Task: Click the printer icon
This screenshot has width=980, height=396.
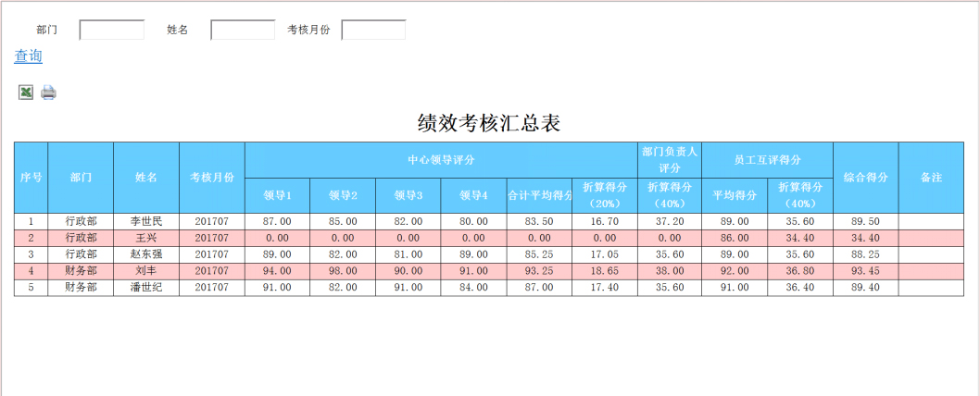Action: click(48, 92)
